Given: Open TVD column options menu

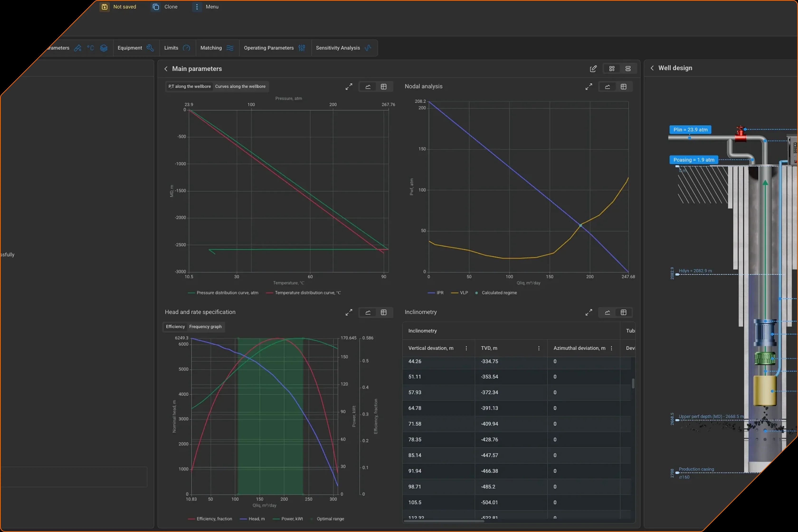Looking at the screenshot, I should coord(539,348).
